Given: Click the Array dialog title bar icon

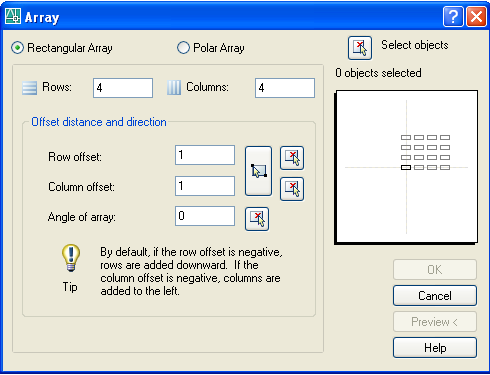Looking at the screenshot, I should pyautogui.click(x=13, y=16).
